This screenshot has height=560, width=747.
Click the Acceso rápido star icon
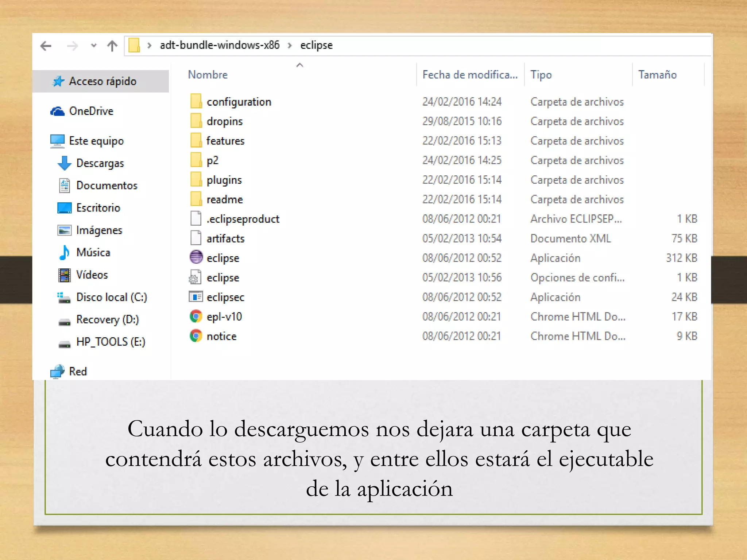pyautogui.click(x=58, y=81)
